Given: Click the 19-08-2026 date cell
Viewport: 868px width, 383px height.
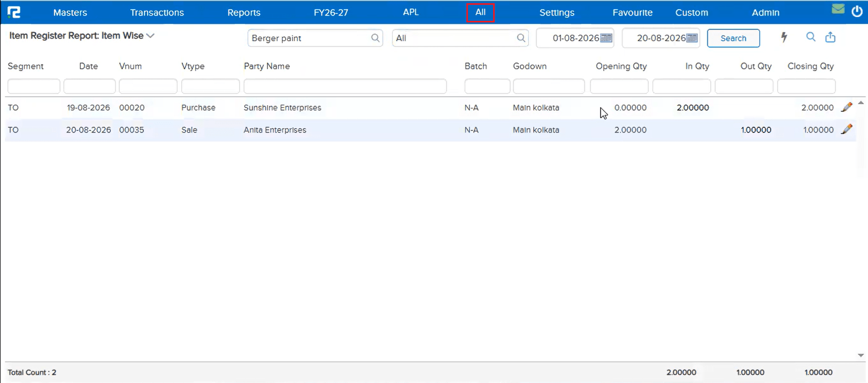Looking at the screenshot, I should (x=88, y=107).
